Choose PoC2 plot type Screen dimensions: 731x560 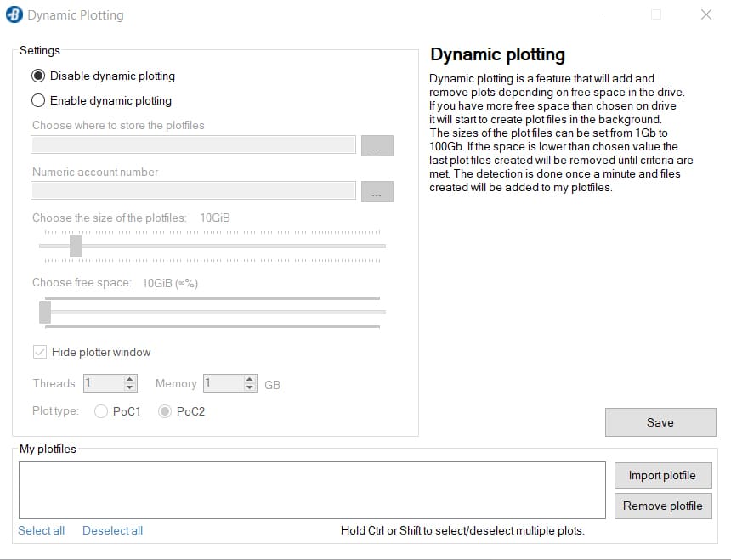pyautogui.click(x=165, y=411)
